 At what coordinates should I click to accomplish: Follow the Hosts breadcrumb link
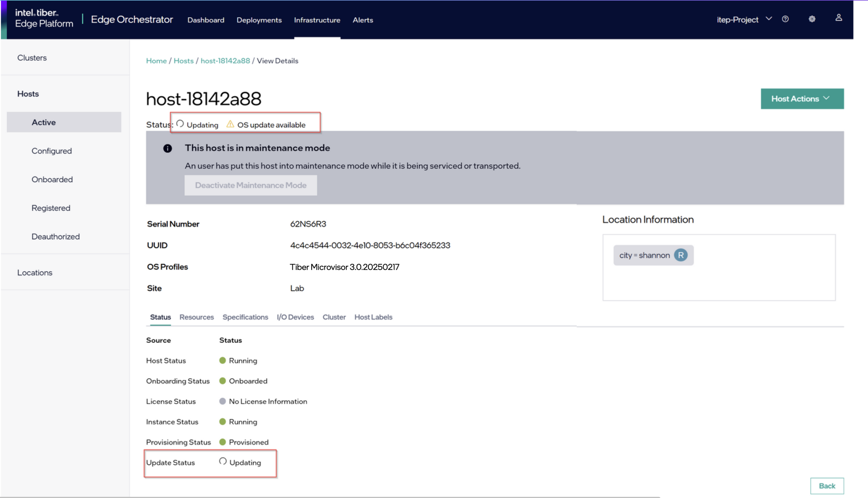[184, 60]
